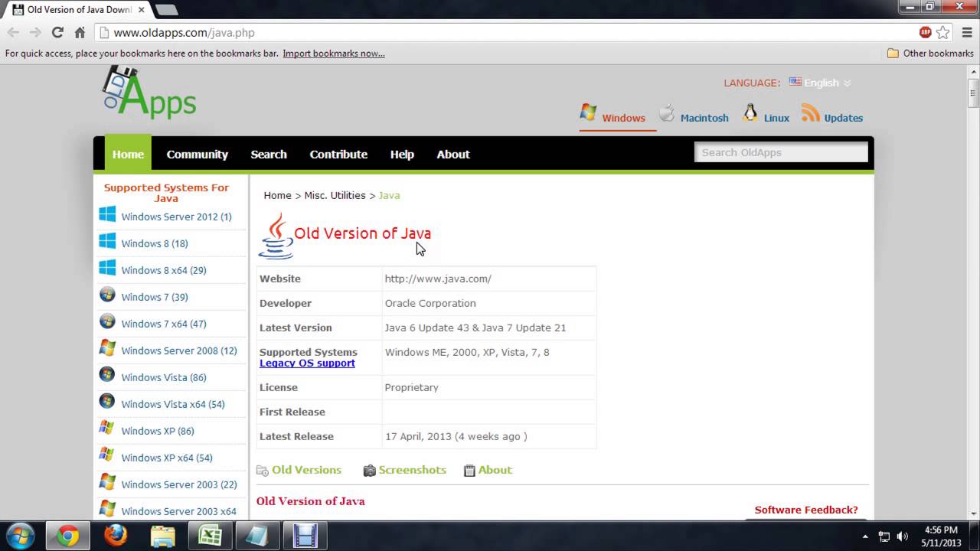
Task: Click the Windows Server 2003 (22) flag icon
Action: (x=107, y=482)
